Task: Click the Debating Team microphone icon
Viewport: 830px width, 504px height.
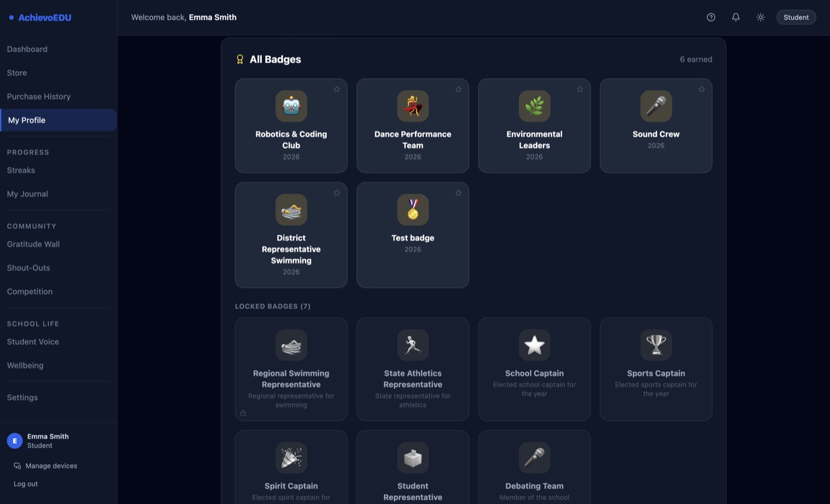Action: click(x=534, y=457)
